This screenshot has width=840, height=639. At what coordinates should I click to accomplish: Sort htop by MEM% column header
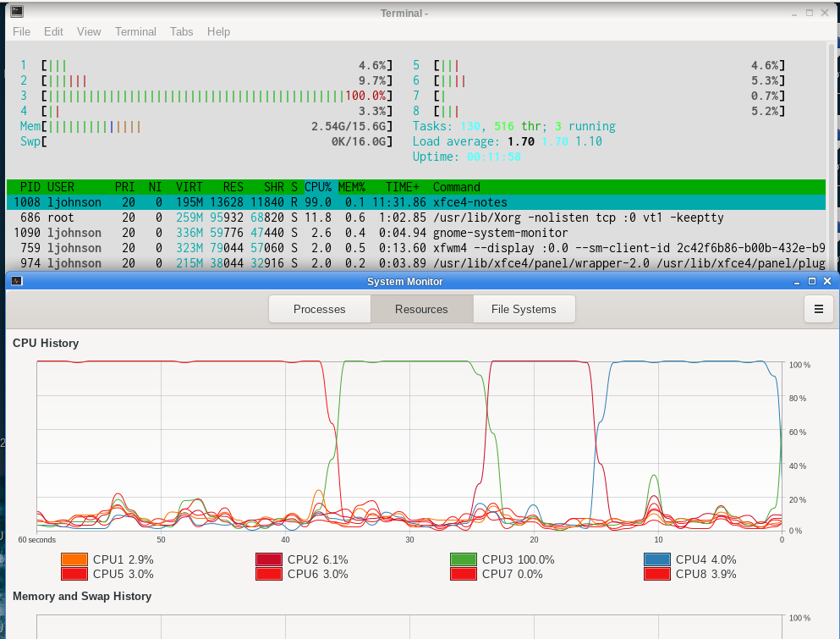click(x=352, y=187)
